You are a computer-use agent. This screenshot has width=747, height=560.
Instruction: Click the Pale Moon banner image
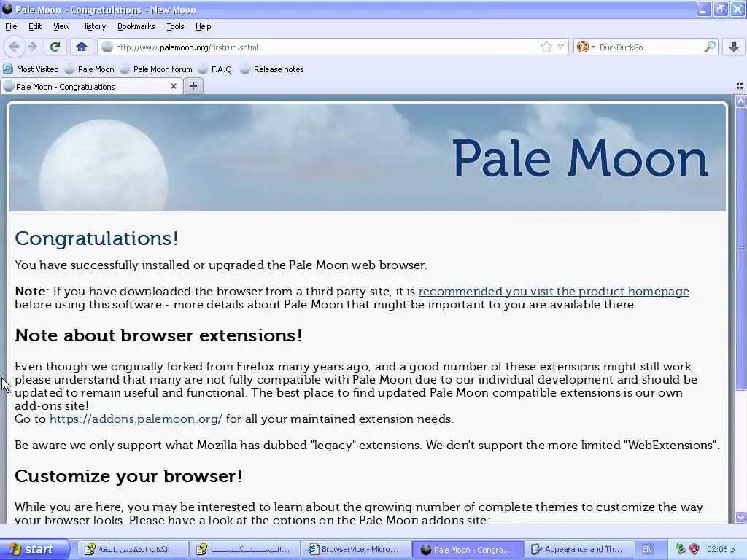point(368,157)
